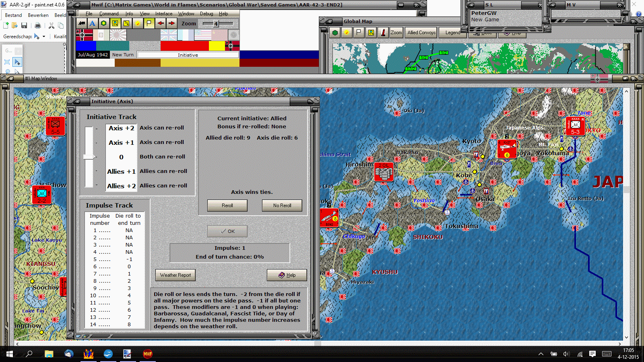
Task: Click Help button in Initiative dialog
Action: click(287, 275)
